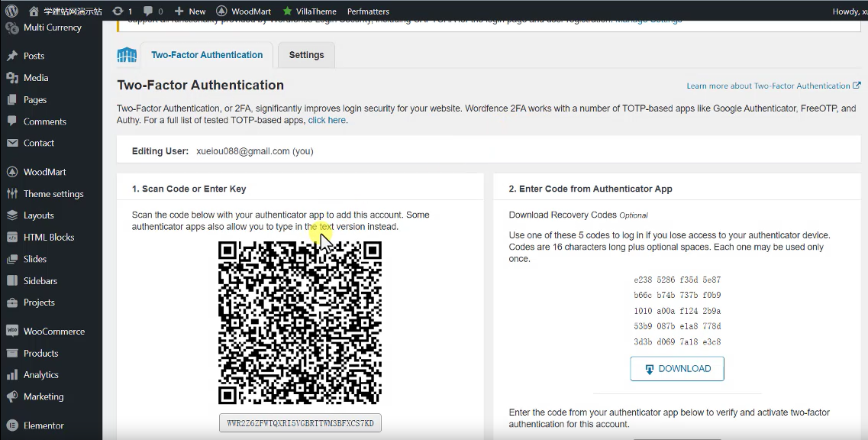This screenshot has width=868, height=440.
Task: Click the plus icon next to New
Action: tap(179, 11)
